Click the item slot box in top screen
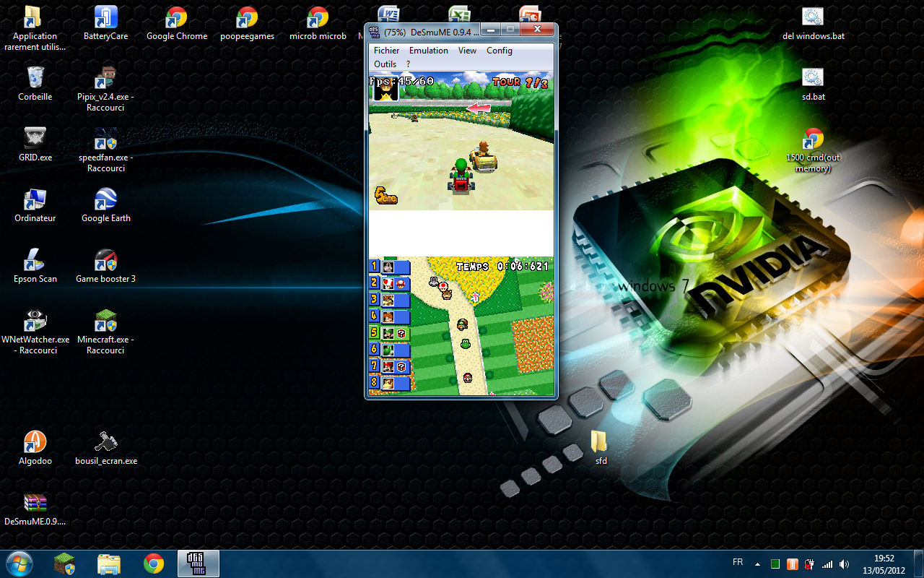The width and height of the screenshot is (924, 578). point(385,90)
